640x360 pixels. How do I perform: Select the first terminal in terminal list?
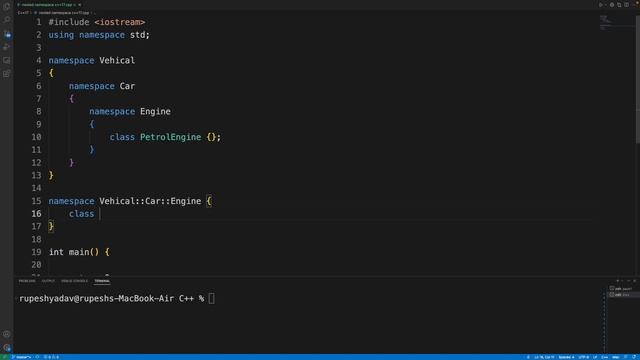tap(623, 289)
